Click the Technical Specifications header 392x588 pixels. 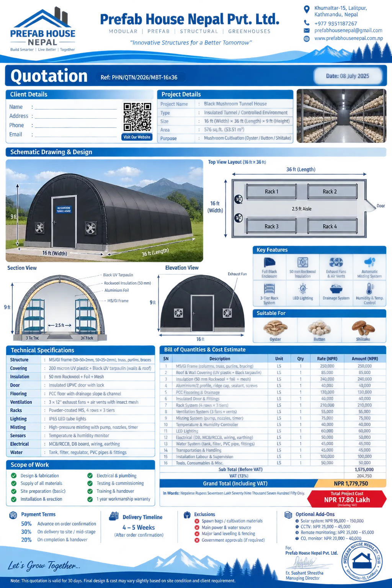(80, 350)
